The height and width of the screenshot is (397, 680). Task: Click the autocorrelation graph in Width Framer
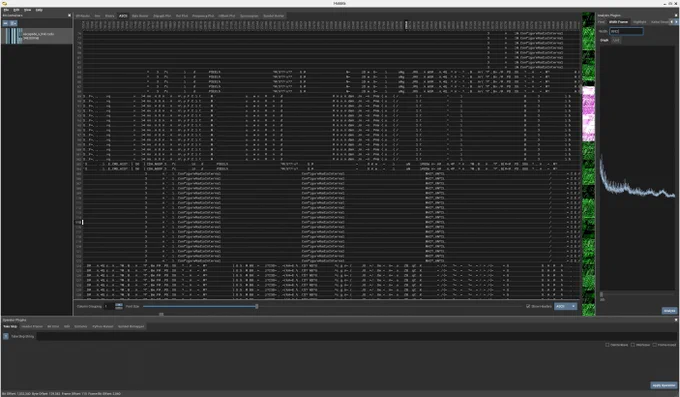point(637,167)
